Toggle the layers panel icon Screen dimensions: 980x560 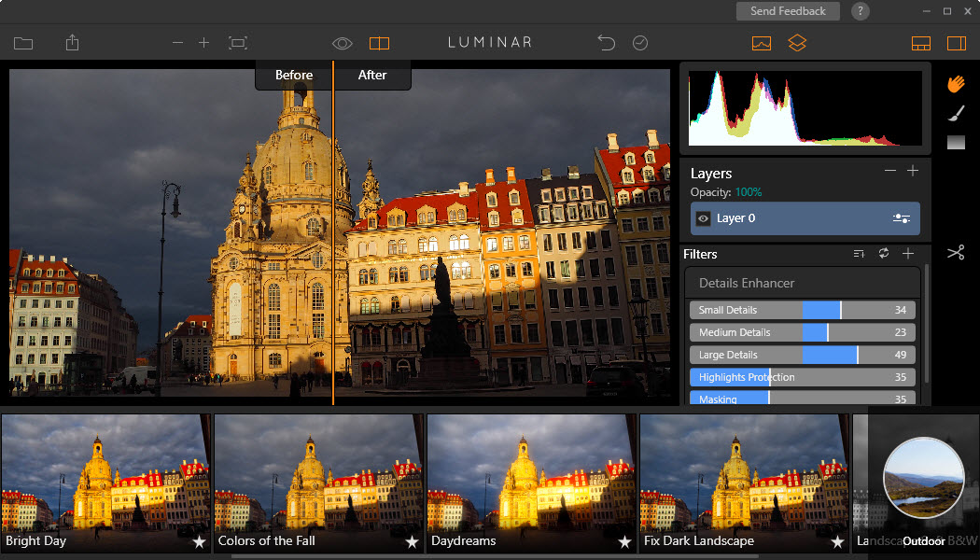pyautogui.click(x=797, y=43)
